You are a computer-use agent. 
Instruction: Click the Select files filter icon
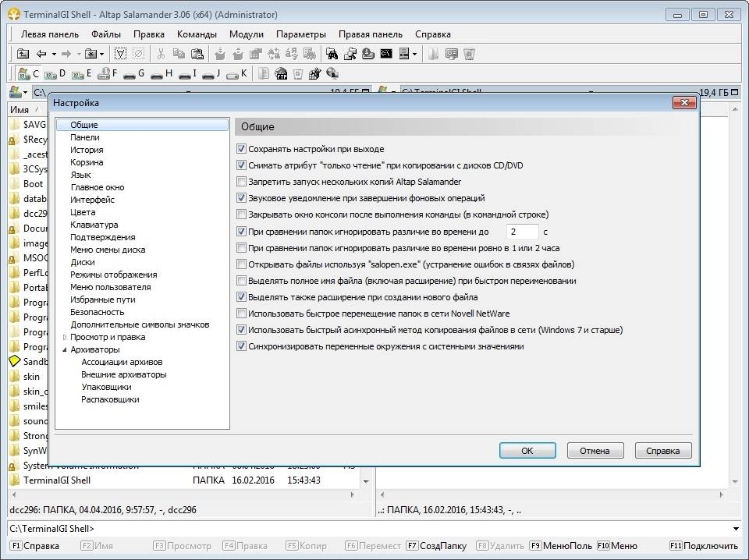pyautogui.click(x=120, y=54)
